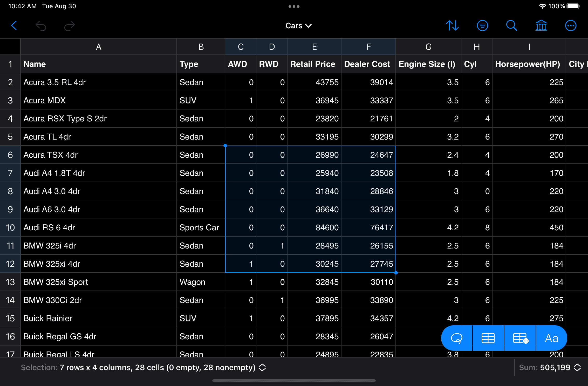This screenshot has width=588, height=386.
Task: Click the horizontal scroll bar
Action: 294,381
